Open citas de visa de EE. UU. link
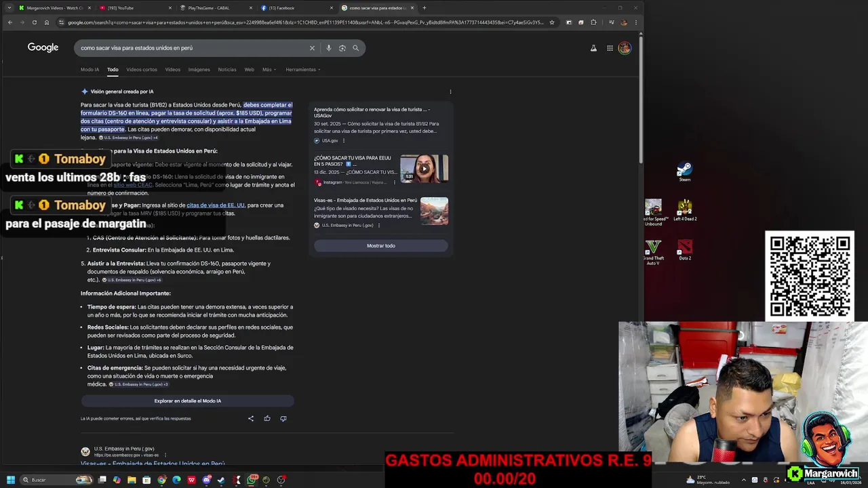The width and height of the screenshot is (868, 488). tap(216, 205)
